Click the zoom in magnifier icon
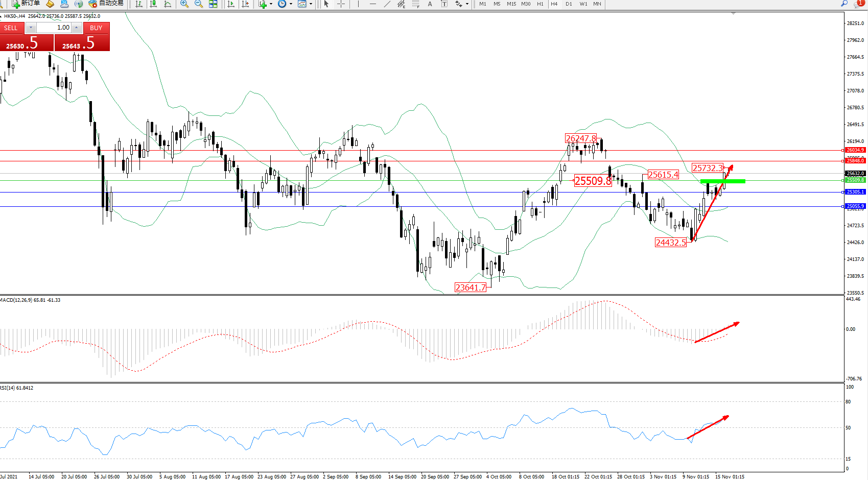Viewport: 868px width, 480px height. (x=184, y=4)
